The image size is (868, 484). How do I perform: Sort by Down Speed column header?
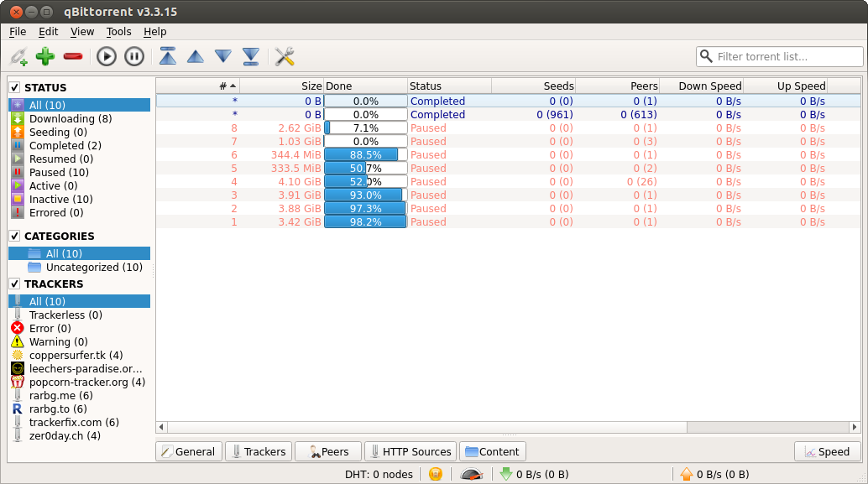pos(701,86)
